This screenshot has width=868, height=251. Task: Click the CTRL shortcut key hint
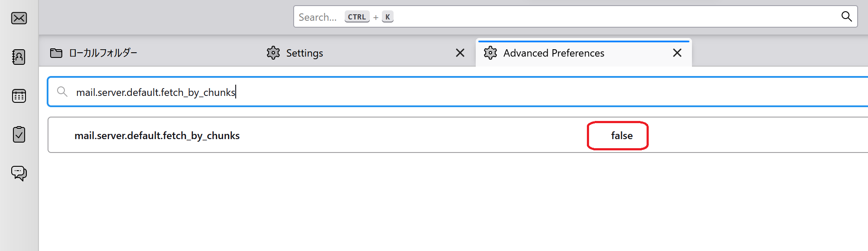357,17
